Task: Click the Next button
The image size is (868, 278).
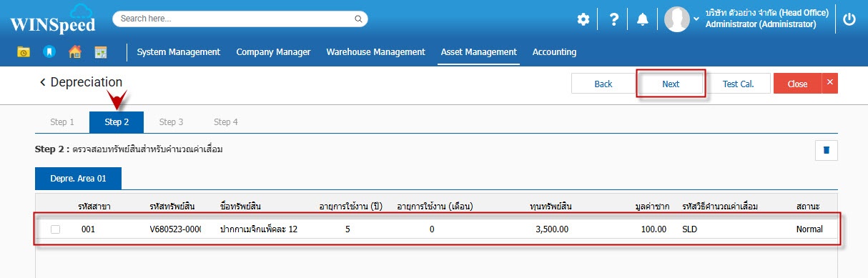Action: pos(671,84)
